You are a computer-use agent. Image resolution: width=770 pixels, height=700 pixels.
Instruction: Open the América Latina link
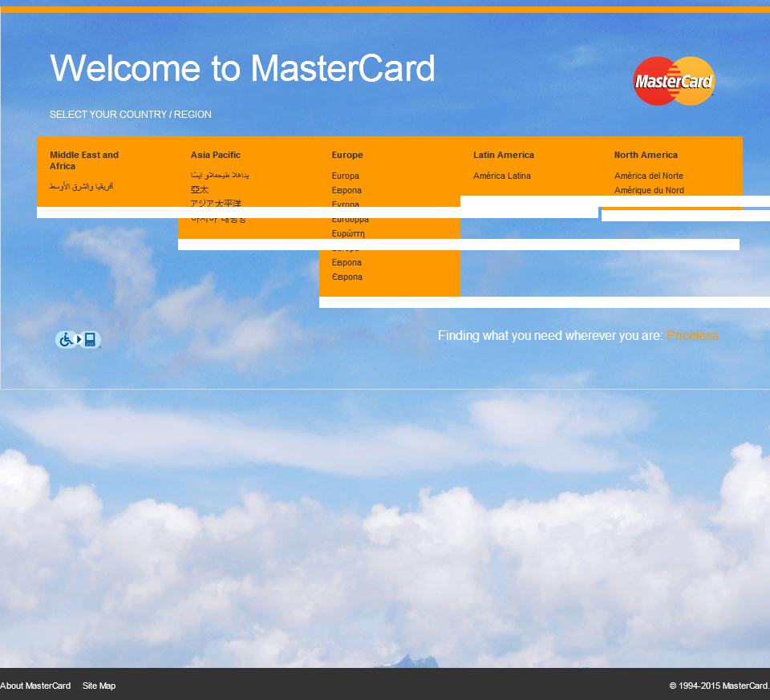click(502, 176)
